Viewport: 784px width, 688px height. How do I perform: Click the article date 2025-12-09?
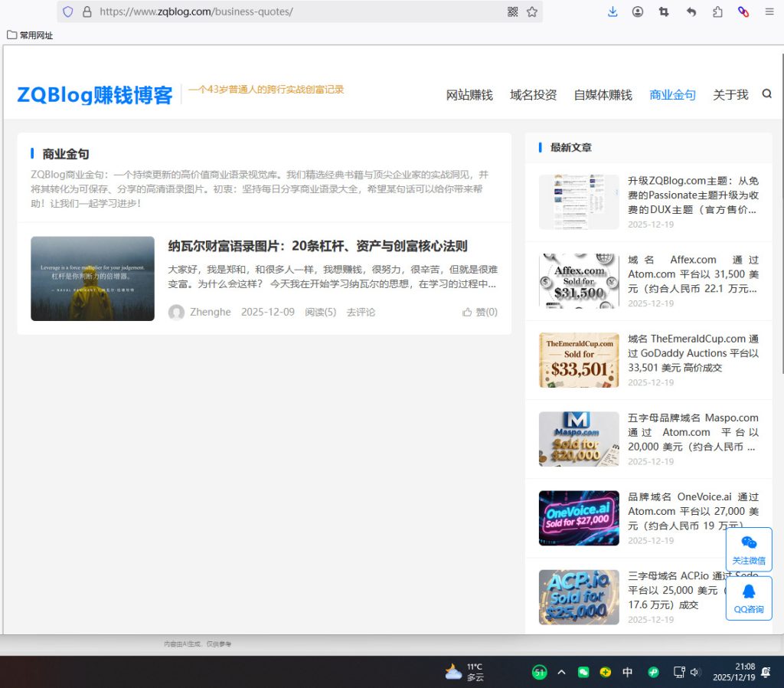pyautogui.click(x=267, y=313)
